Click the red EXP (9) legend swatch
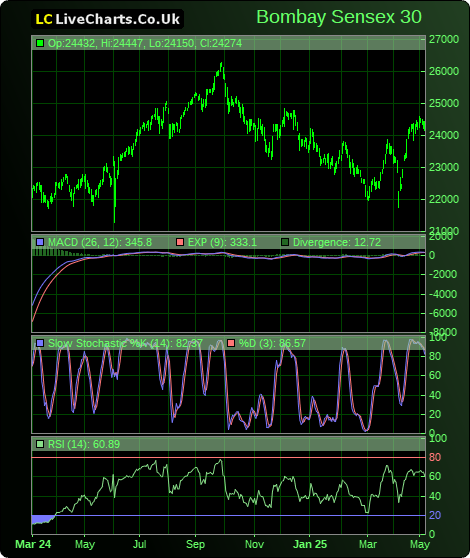Image resolution: width=470 pixels, height=558 pixels. [180, 242]
